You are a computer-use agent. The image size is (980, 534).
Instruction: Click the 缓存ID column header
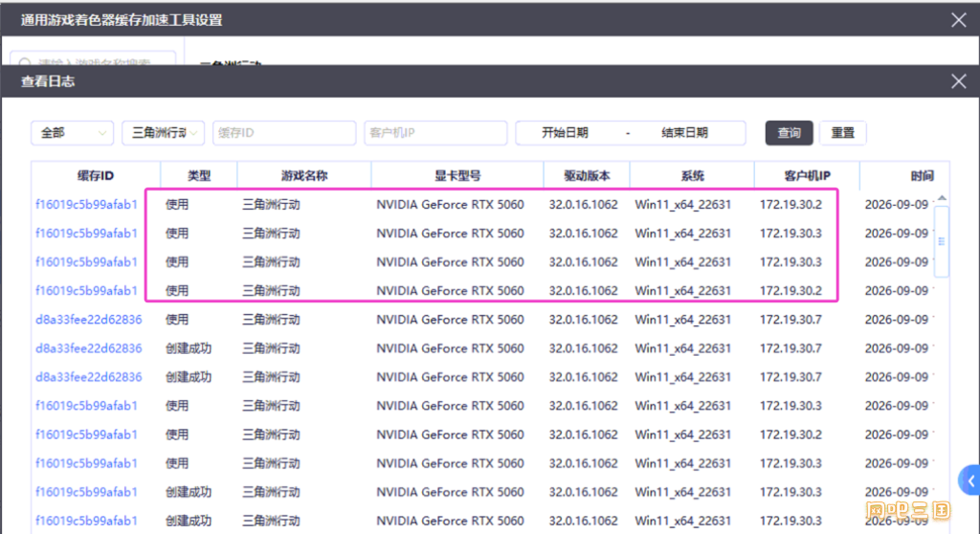coord(96,176)
